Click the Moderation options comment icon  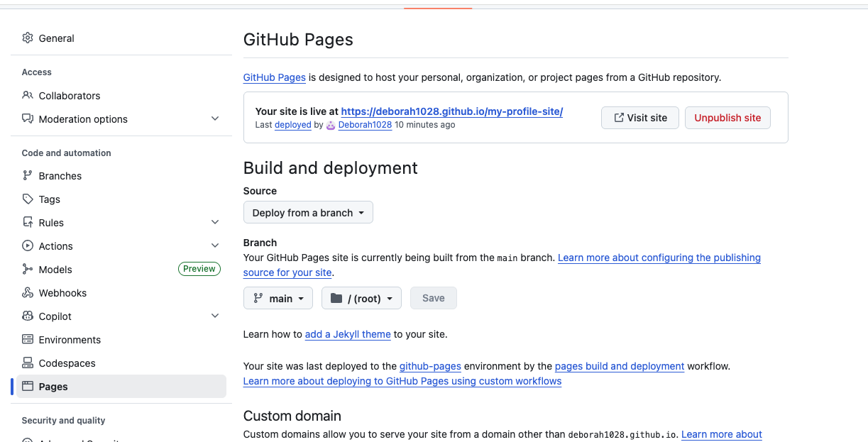(x=28, y=119)
